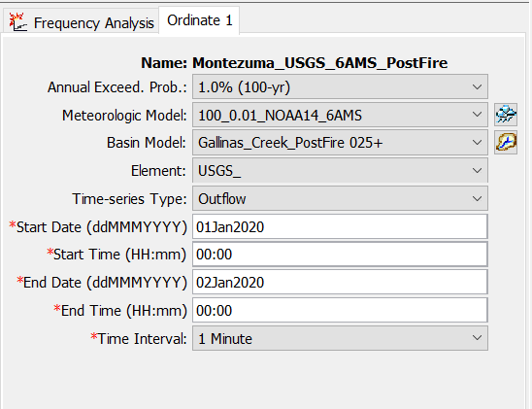The image size is (532, 409).
Task: Click the Basin Model chevron arrow
Action: tap(477, 143)
